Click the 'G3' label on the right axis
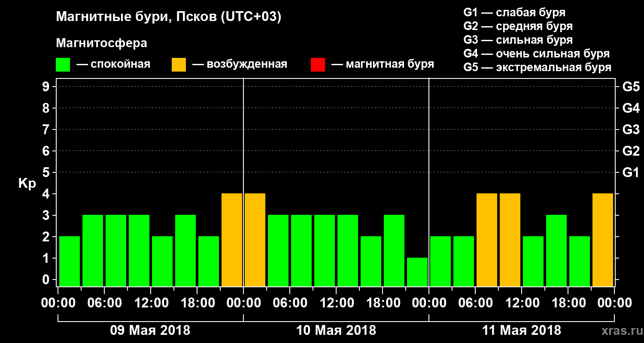Image resolution: width=644 pixels, height=343 pixels. (631, 129)
